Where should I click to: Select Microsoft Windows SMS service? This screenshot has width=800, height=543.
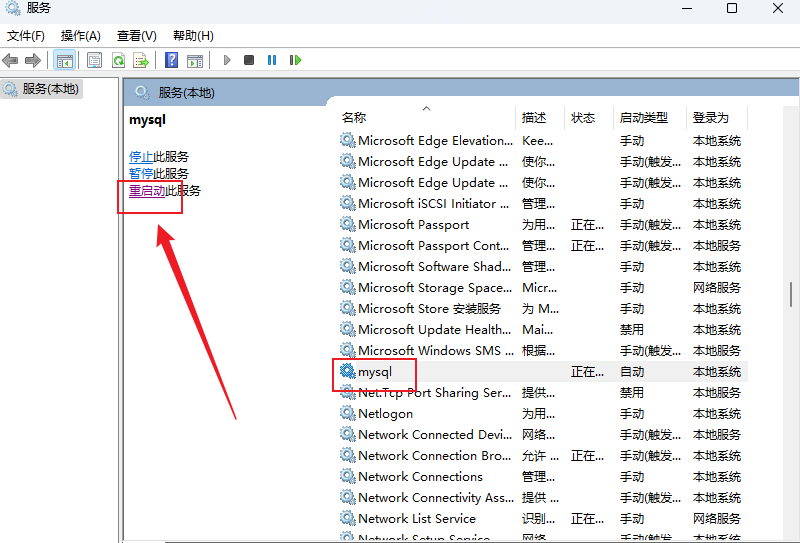[543, 351]
